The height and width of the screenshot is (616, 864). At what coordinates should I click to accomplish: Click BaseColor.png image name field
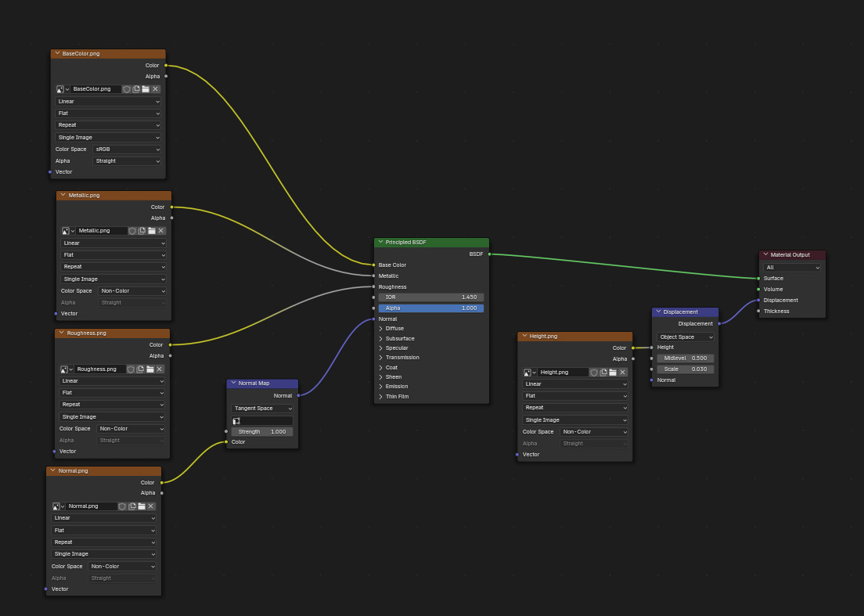click(96, 89)
